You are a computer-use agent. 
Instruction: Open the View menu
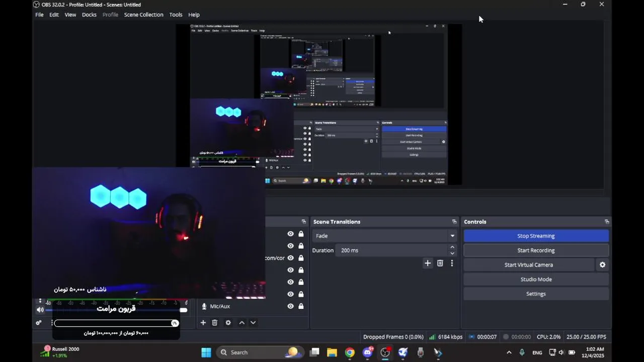point(70,15)
